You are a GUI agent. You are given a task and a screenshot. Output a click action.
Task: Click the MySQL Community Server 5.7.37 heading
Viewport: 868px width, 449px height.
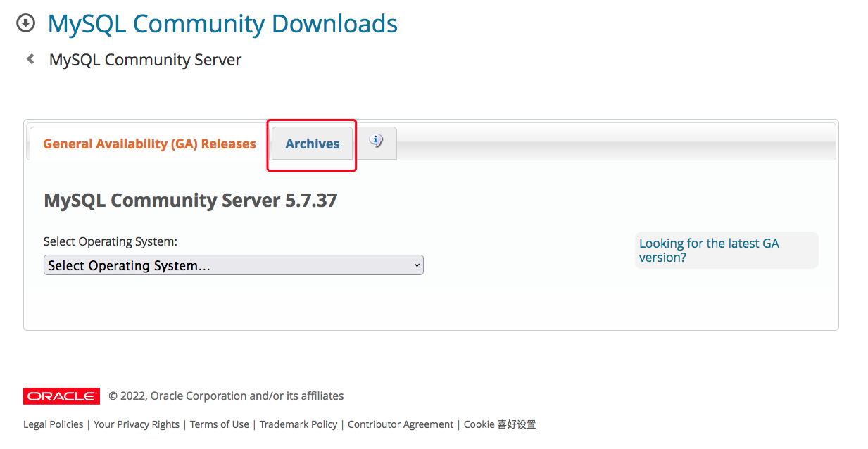[x=191, y=201]
